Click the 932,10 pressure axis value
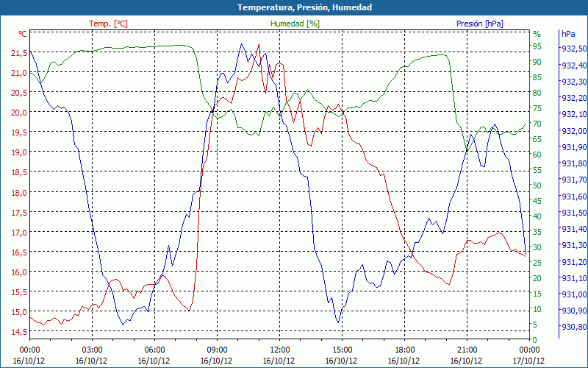This screenshot has height=368, width=588. coord(574,114)
